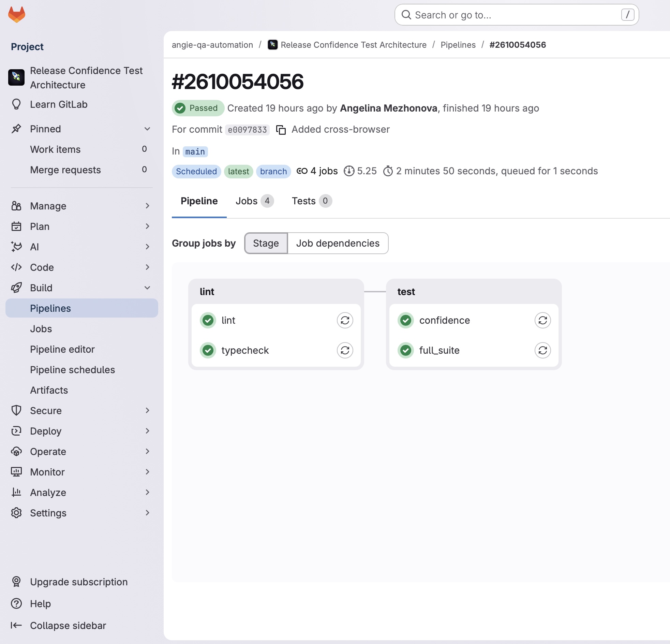Expand the Code menu chevron

click(147, 267)
